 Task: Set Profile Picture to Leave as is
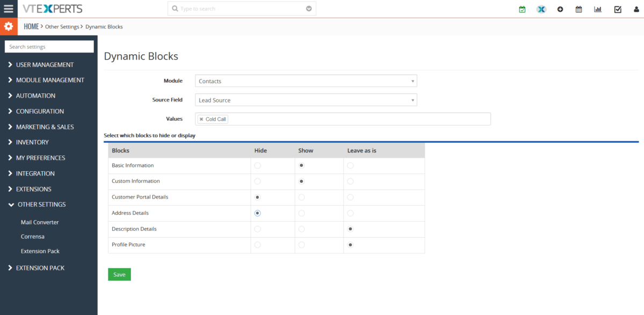[x=350, y=245]
